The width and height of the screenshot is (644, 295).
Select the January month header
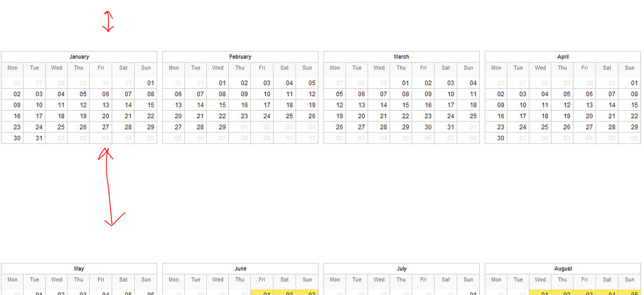[x=79, y=57]
